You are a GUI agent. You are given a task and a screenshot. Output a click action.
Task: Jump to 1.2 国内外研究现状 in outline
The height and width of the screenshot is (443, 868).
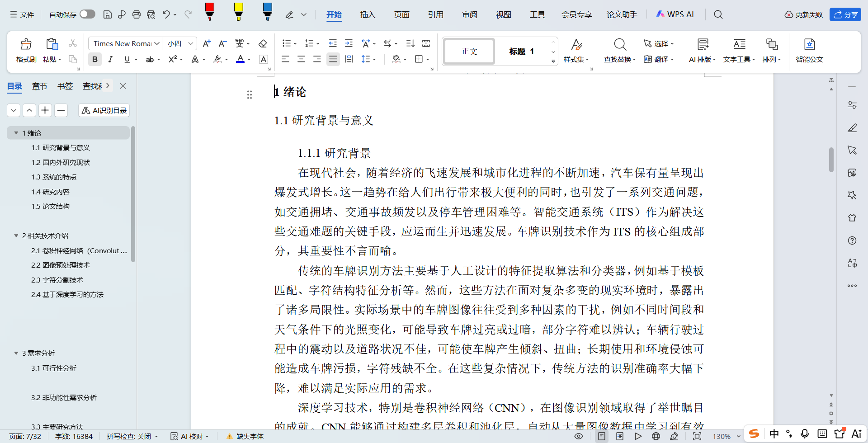coord(61,162)
